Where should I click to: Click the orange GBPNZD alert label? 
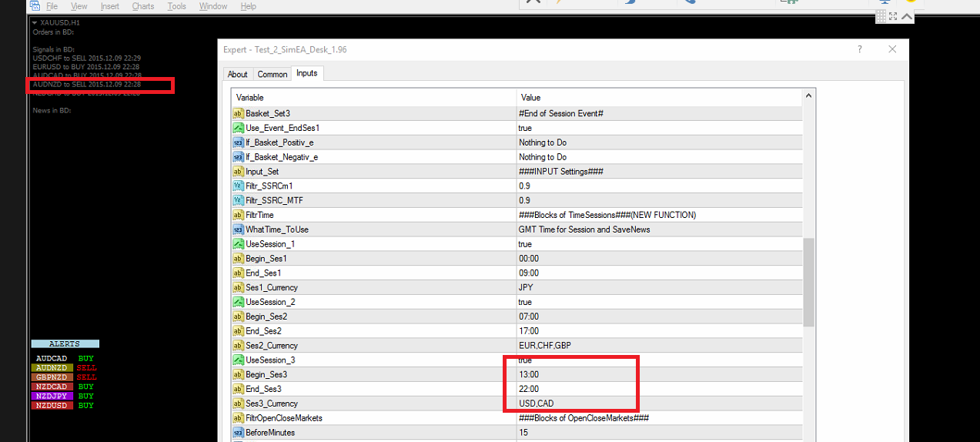tap(52, 377)
